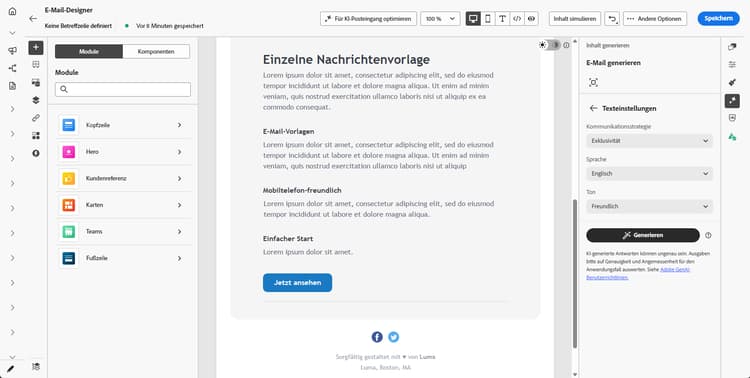This screenshot has width=750, height=378.
Task: Expand the Fußzeile module
Action: [x=125, y=258]
